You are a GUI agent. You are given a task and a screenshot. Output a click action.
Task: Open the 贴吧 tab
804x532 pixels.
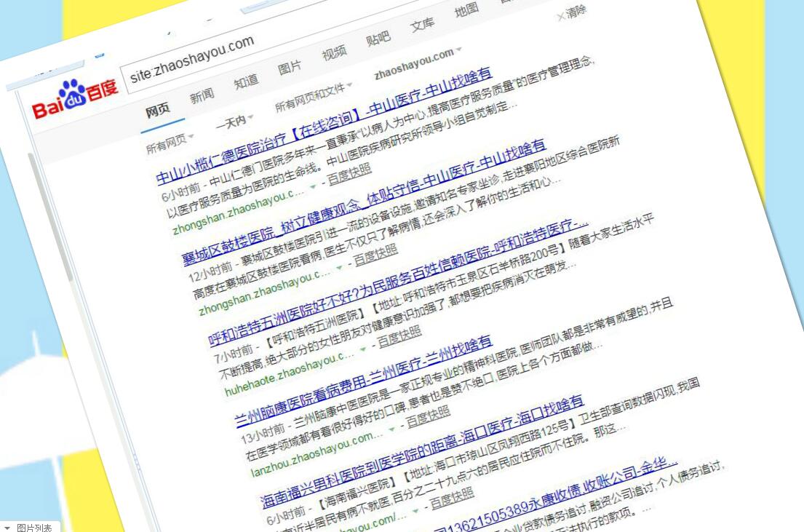(378, 39)
